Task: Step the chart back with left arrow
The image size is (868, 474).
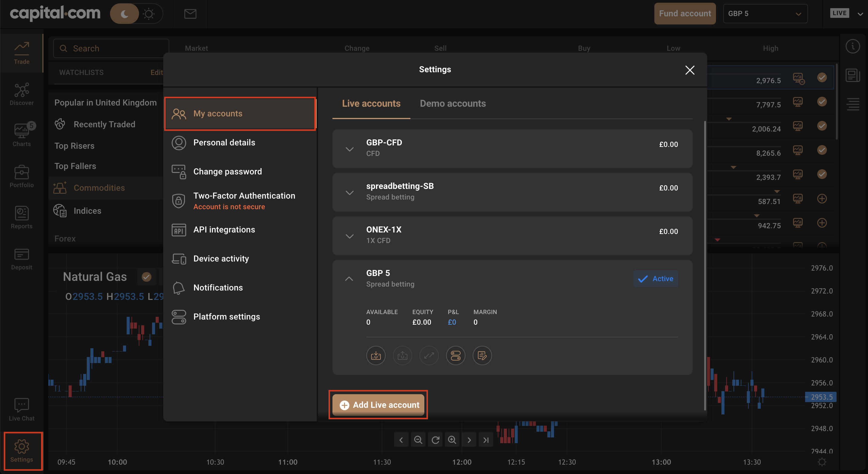Action: 401,440
